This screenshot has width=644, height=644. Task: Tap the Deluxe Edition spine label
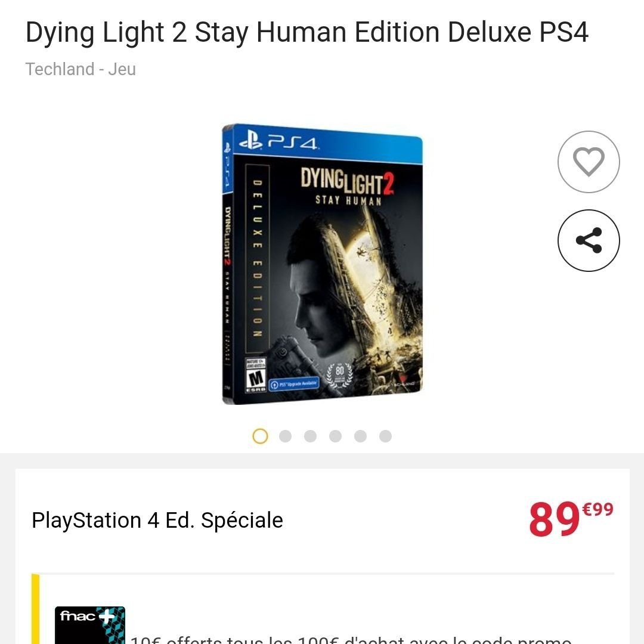(x=257, y=259)
